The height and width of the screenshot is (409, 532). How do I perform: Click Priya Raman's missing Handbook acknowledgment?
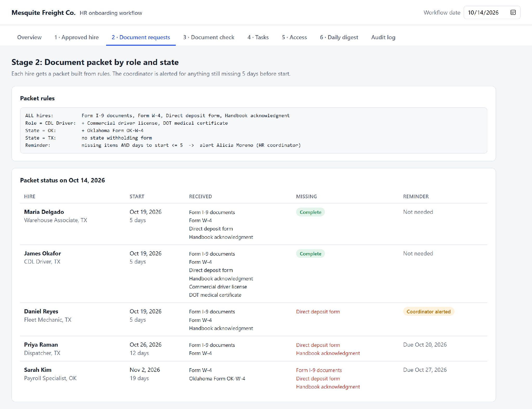[x=328, y=353]
